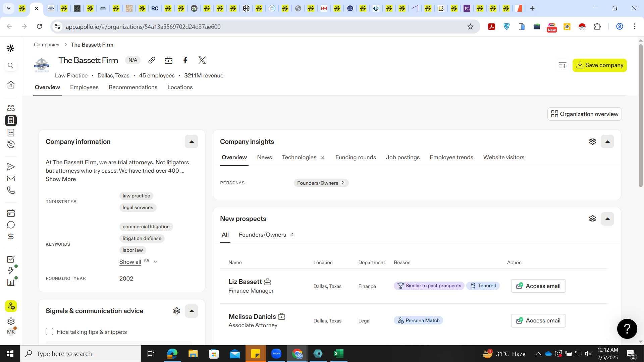Switch to Recommendations tab
This screenshot has height=362, width=644.
pyautogui.click(x=133, y=87)
